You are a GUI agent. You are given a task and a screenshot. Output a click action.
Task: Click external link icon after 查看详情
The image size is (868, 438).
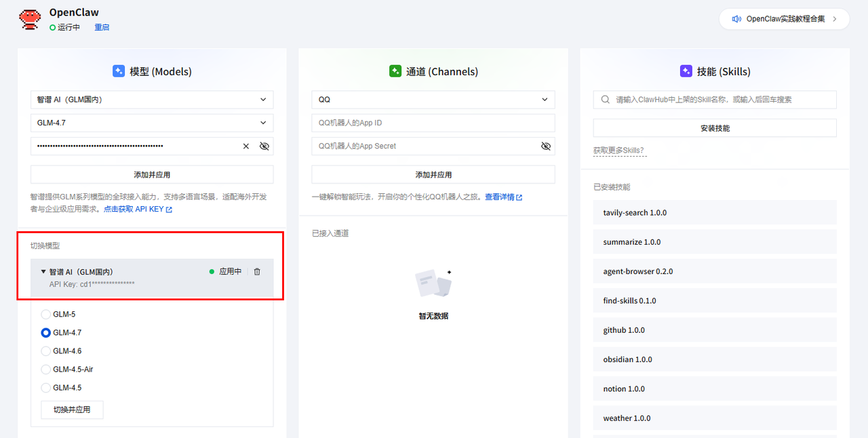519,197
